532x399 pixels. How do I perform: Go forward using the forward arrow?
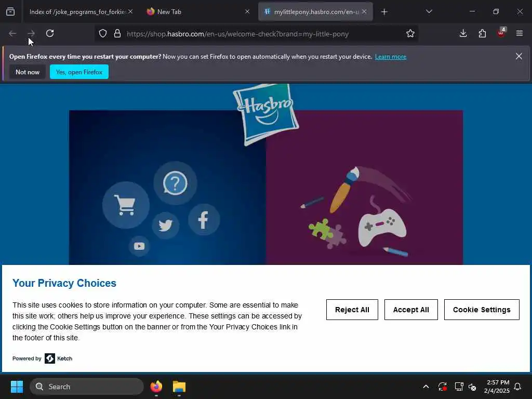click(x=31, y=33)
